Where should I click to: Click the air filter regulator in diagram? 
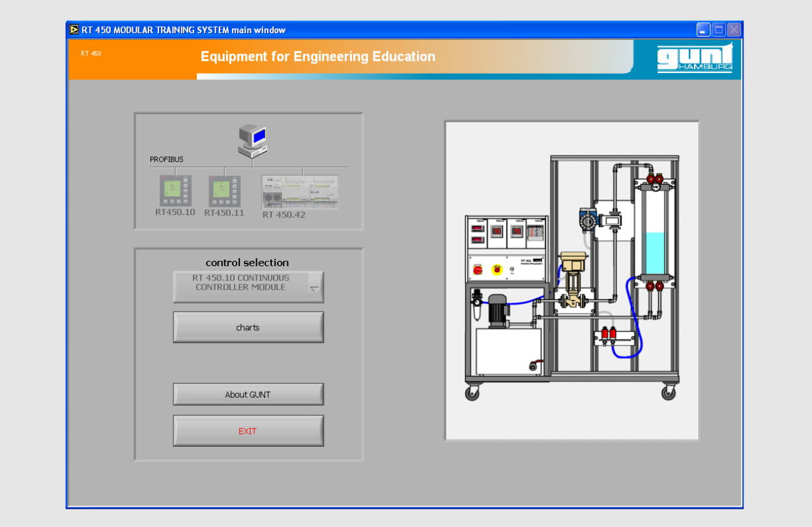(476, 307)
